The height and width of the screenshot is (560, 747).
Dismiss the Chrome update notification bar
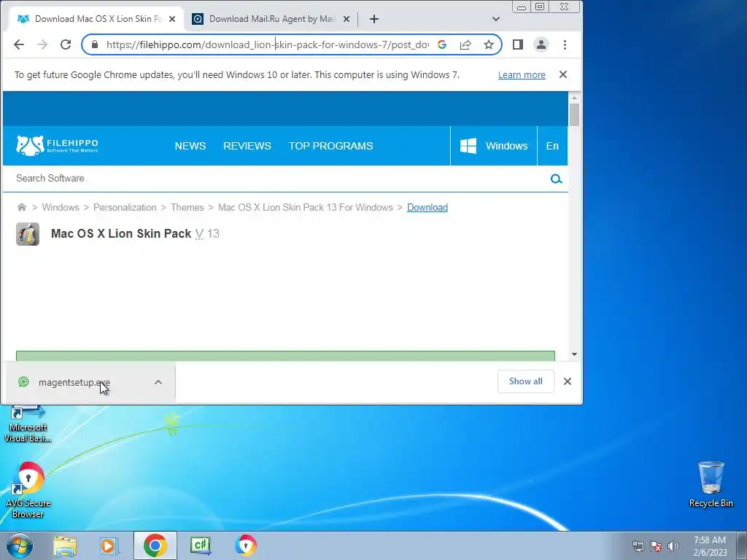(x=563, y=75)
